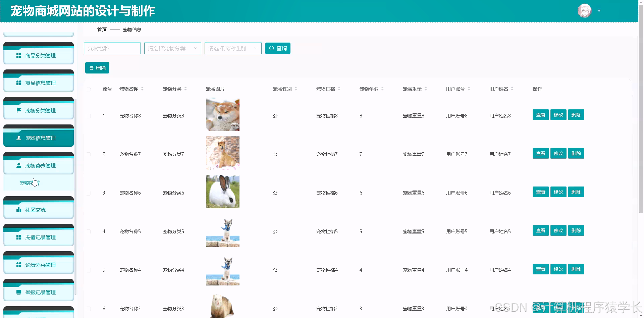The width and height of the screenshot is (644, 318).
Task: Click the Shiba dog image in row 宠物名称8
Action: coord(223,114)
